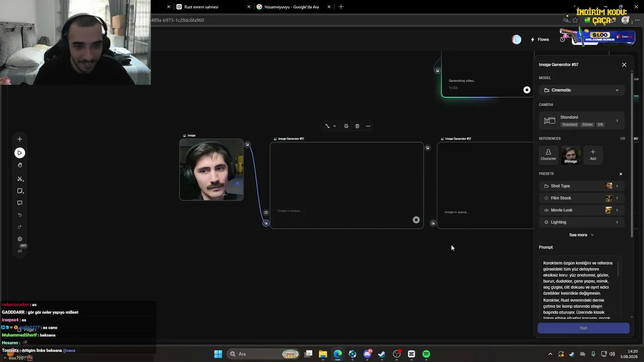Expand See more presets
Image resolution: width=644 pixels, height=362 pixels.
[x=582, y=235]
